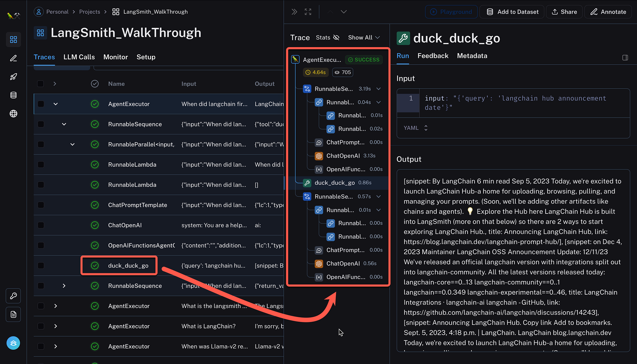Image resolution: width=637 pixels, height=364 pixels.
Task: Open the Metadata tab
Action: (472, 56)
